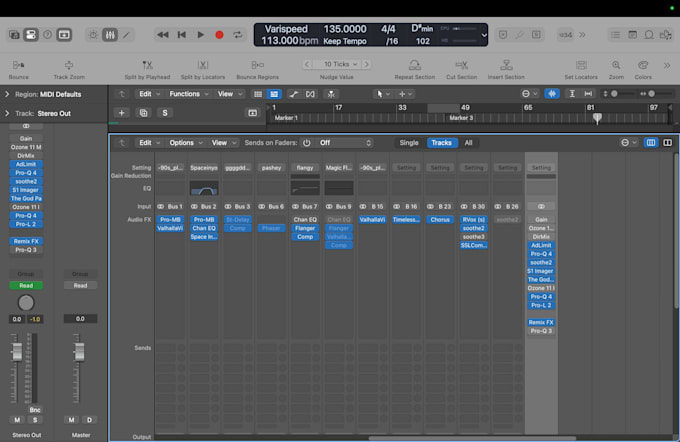Click the RVox (s) plugin on B 30
Image resolution: width=680 pixels, height=442 pixels.
[474, 219]
